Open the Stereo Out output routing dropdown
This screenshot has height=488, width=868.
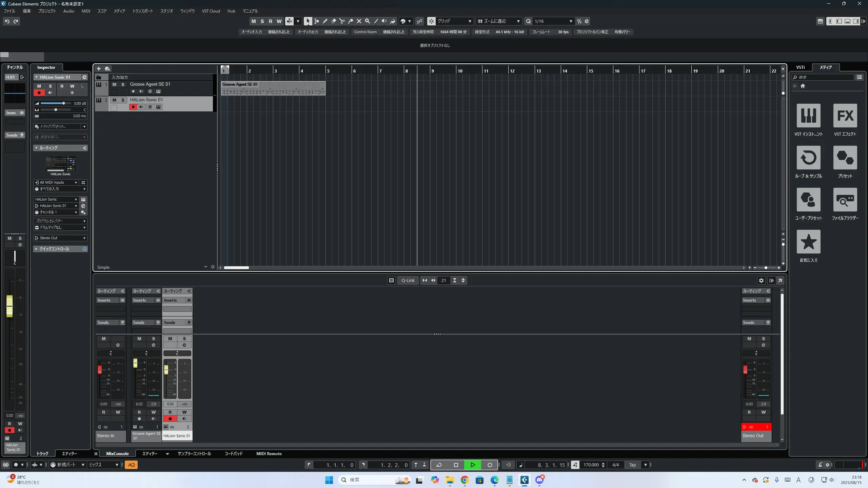(x=60, y=238)
